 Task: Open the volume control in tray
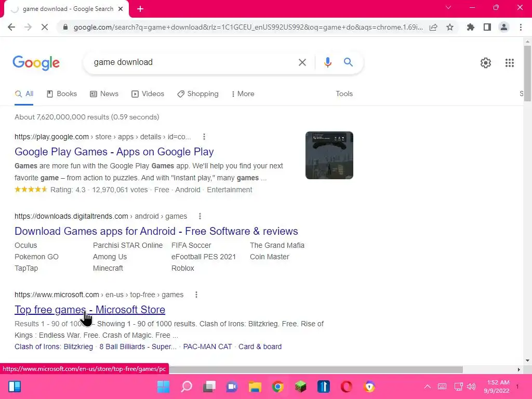471,387
